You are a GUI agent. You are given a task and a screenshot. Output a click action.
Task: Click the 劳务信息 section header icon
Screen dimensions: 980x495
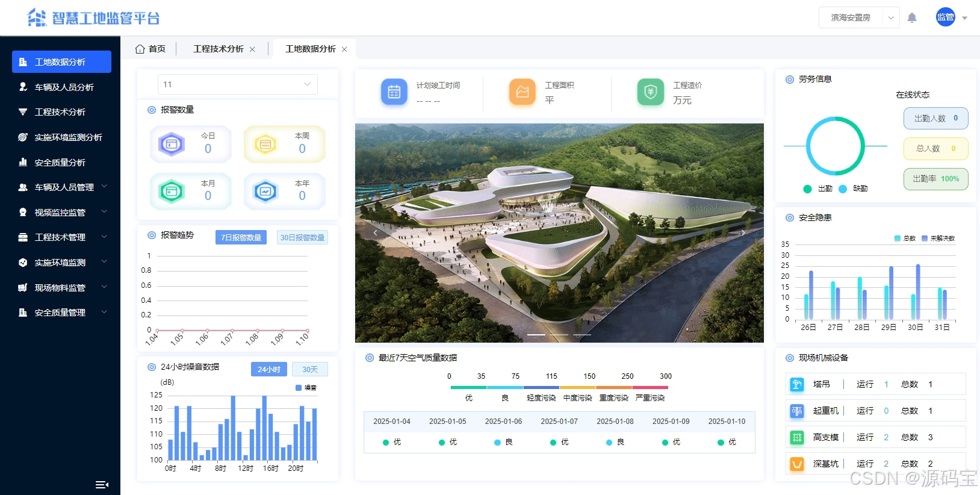pos(790,79)
